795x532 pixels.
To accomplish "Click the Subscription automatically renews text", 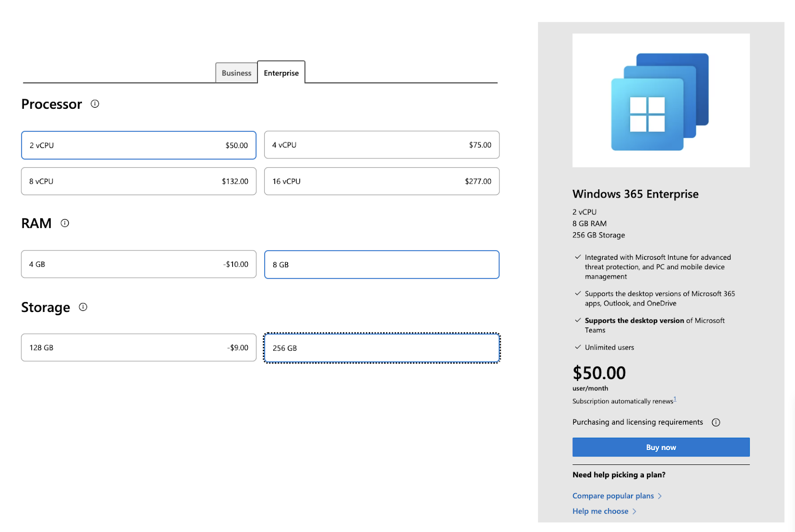I will [623, 401].
